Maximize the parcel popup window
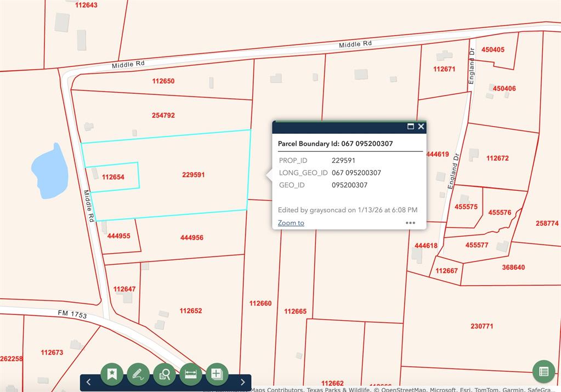 410,127
